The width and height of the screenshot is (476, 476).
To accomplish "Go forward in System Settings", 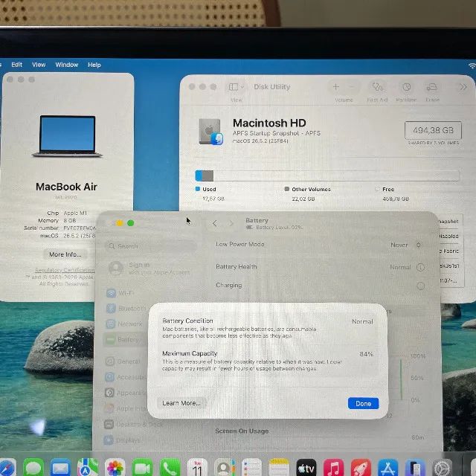I will (231, 224).
